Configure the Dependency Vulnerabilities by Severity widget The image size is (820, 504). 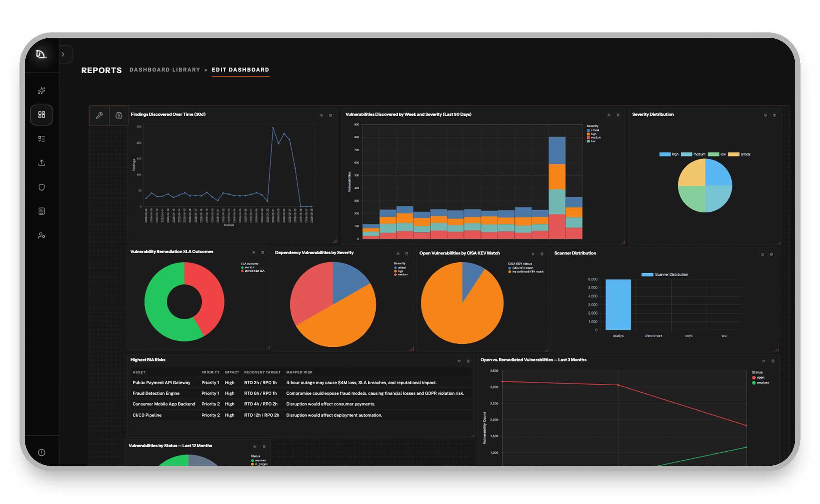click(398, 254)
